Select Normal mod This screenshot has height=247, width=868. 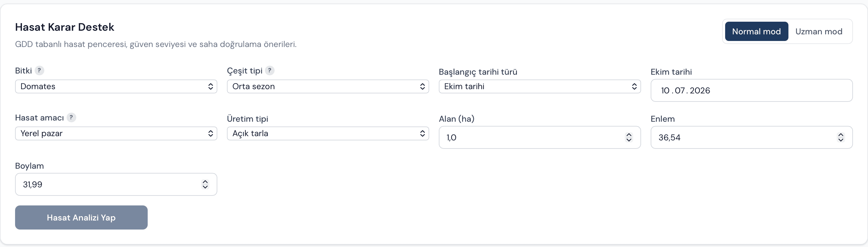coord(756,31)
